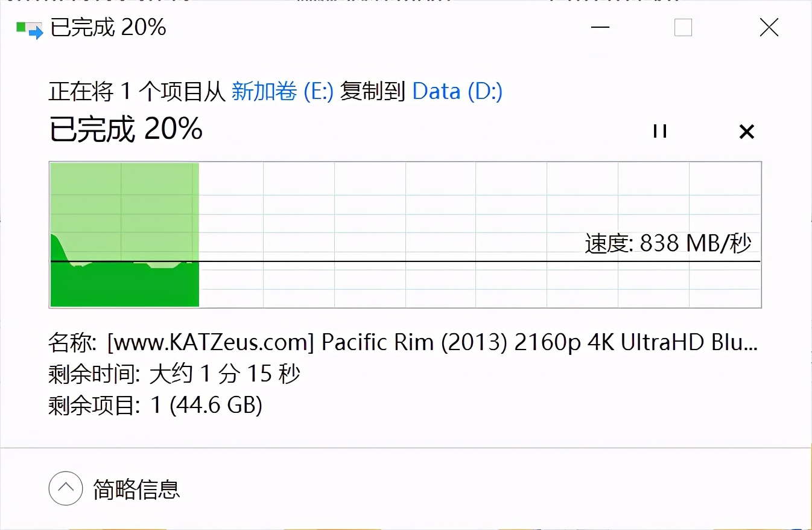Collapse details using the circled chevron

[65, 488]
